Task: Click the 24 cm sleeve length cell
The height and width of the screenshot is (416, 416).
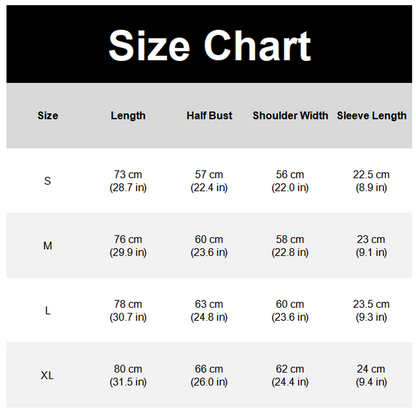Action: (371, 375)
